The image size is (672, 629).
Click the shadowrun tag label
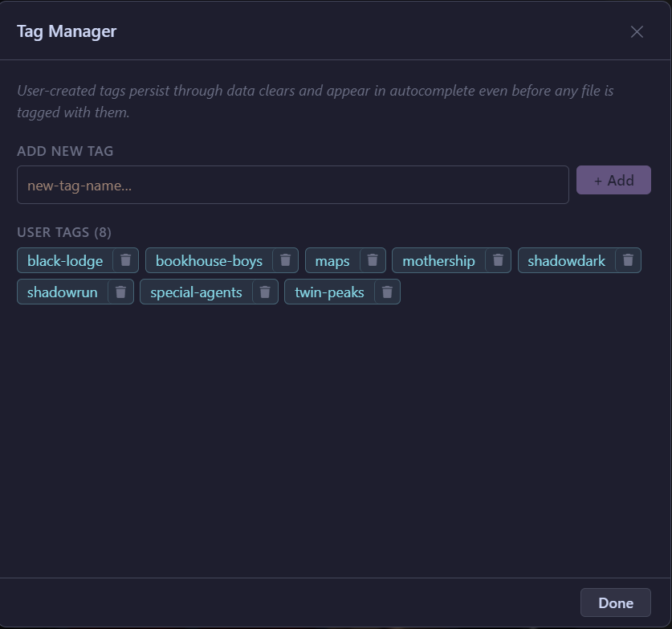[63, 292]
